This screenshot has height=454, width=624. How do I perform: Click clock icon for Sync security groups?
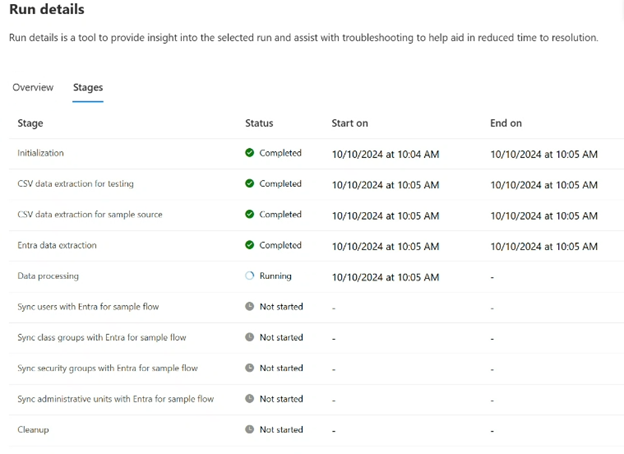250,368
